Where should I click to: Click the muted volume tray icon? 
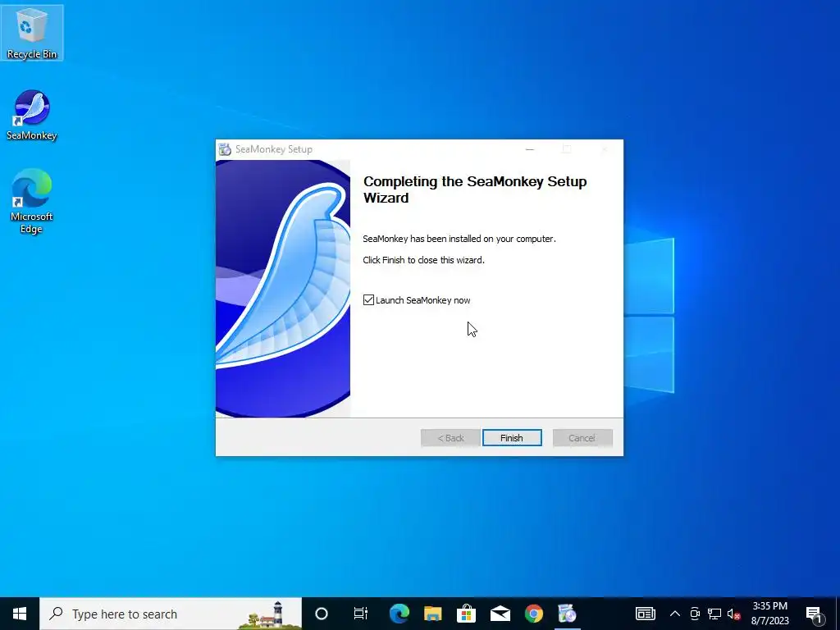(733, 614)
